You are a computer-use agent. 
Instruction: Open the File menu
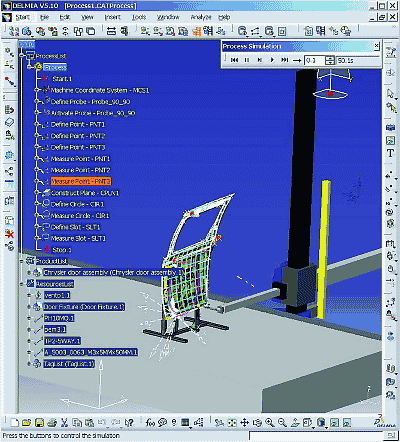tap(44, 17)
